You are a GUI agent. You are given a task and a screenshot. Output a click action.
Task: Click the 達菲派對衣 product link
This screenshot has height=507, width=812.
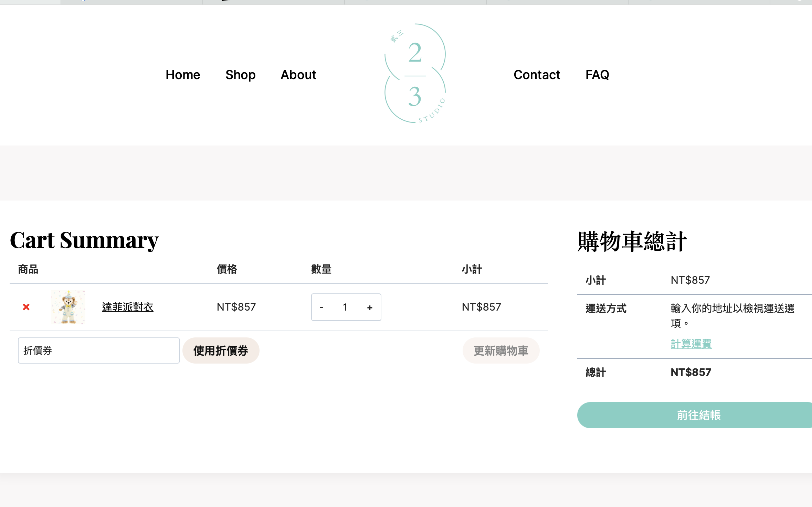point(128,307)
